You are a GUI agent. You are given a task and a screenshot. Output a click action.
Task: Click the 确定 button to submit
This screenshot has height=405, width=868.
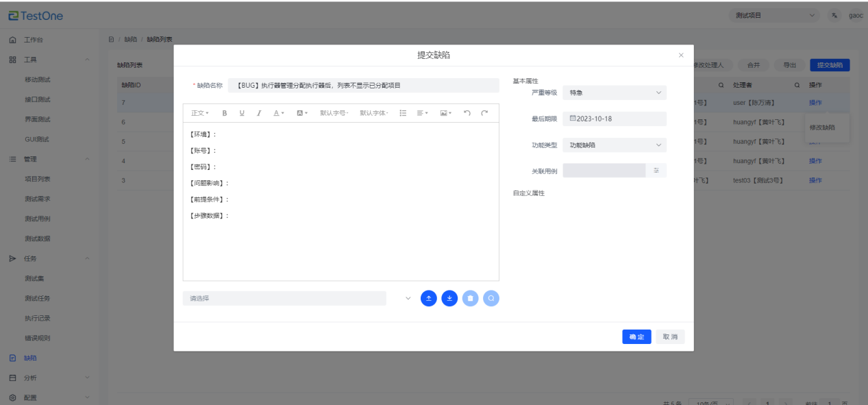click(636, 337)
